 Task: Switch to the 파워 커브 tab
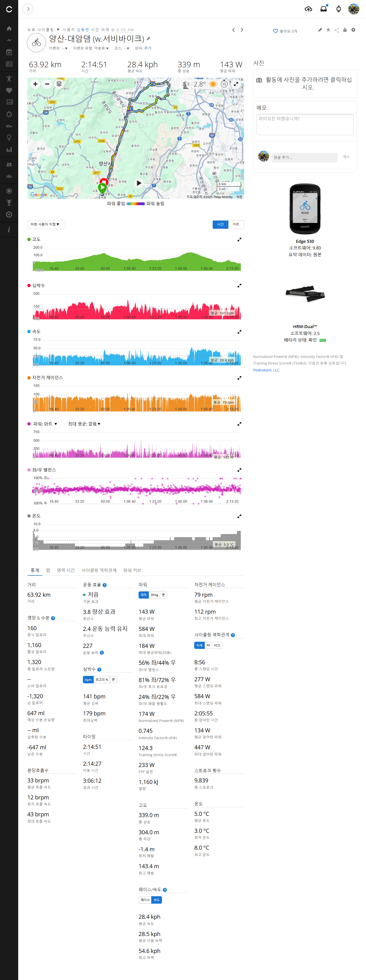click(x=132, y=570)
